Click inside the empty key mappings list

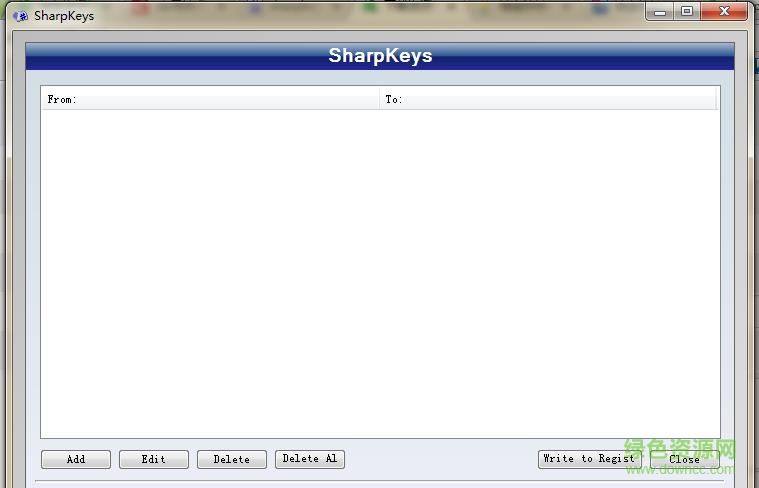point(380,274)
